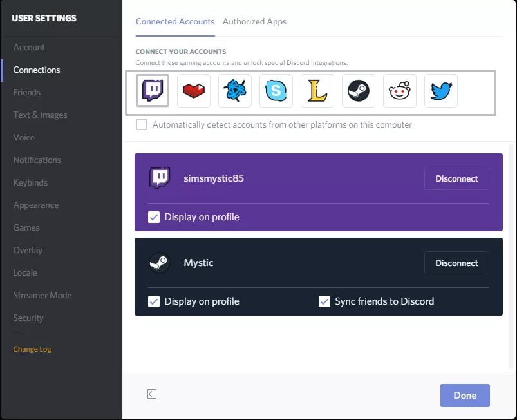Connect a League of Legends account
Screen dimensions: 517x420
[317, 90]
